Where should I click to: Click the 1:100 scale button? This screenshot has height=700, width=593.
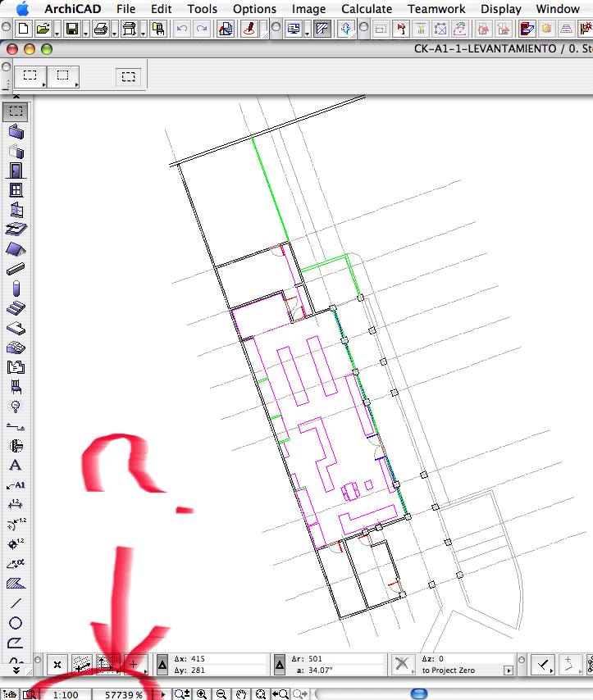coord(66,694)
